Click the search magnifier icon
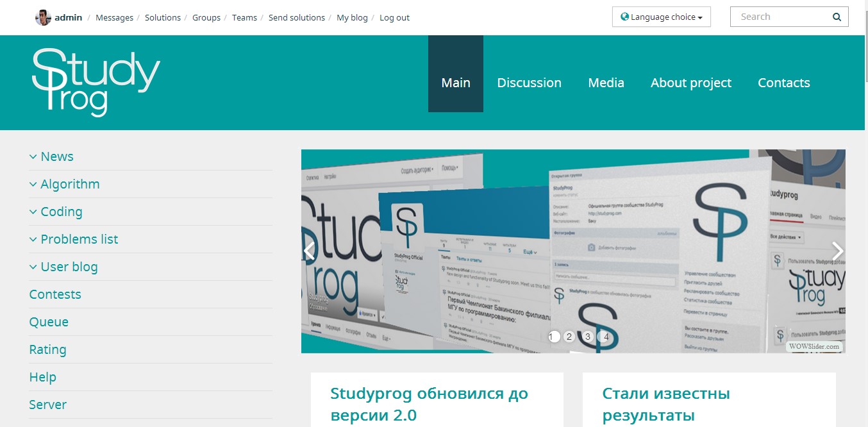Image resolution: width=868 pixels, height=427 pixels. (837, 17)
